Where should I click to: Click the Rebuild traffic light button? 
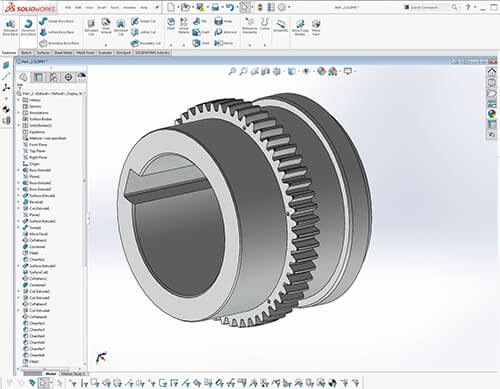pos(260,7)
